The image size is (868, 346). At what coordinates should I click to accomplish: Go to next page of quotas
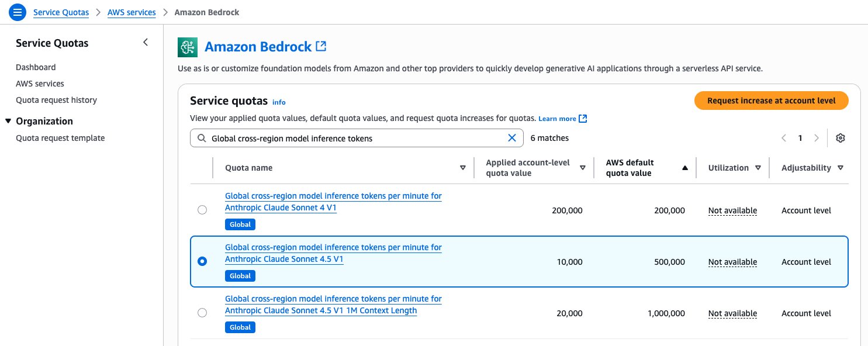817,138
